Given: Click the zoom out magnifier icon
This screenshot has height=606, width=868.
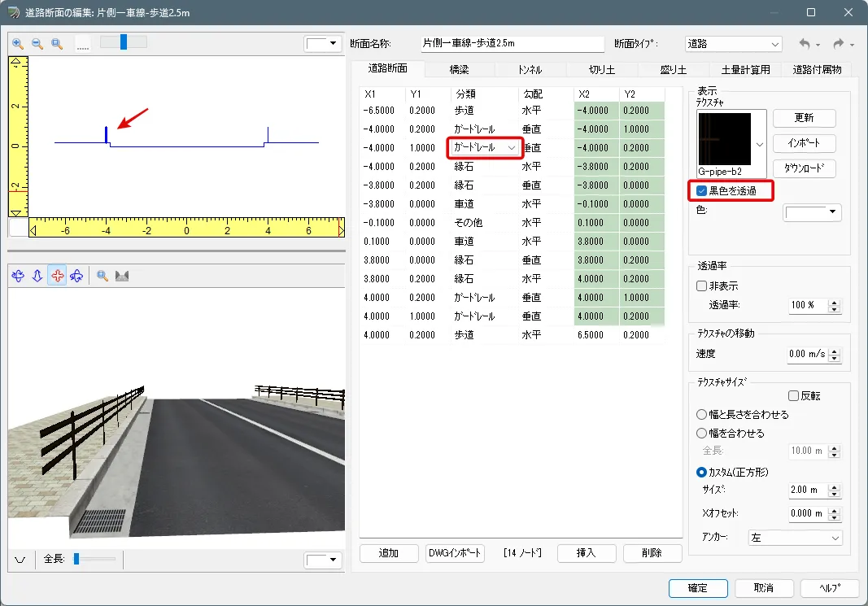Looking at the screenshot, I should tap(37, 43).
